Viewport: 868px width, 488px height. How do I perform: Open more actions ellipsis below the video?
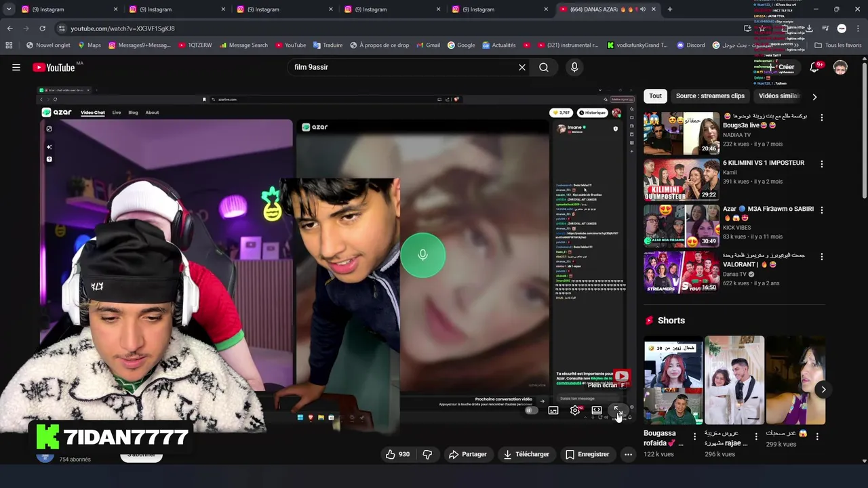[x=629, y=454]
